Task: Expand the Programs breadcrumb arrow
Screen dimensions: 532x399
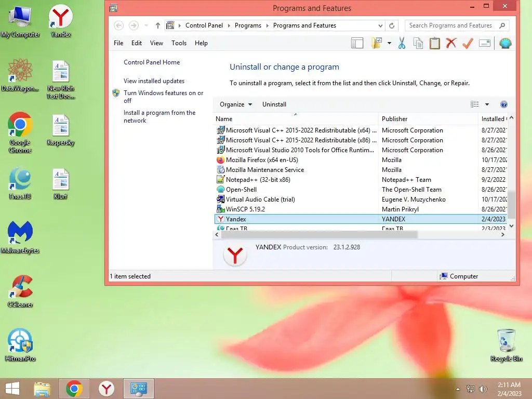Action: (268, 25)
